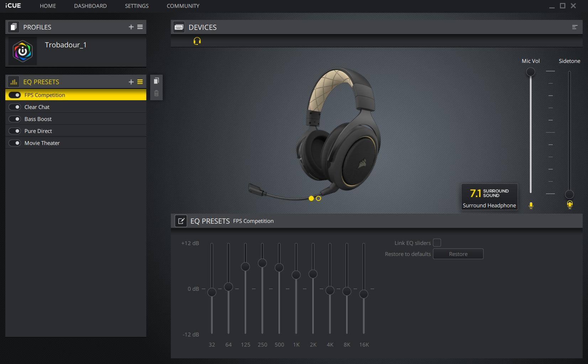Viewport: 588px width, 364px height.
Task: Go to the Settings menu
Action: tap(137, 6)
